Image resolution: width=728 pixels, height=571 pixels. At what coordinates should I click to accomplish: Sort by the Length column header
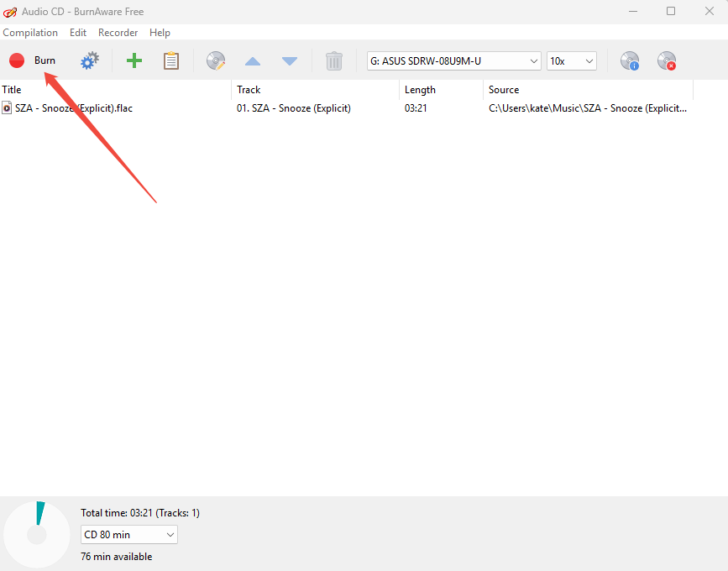tap(440, 90)
